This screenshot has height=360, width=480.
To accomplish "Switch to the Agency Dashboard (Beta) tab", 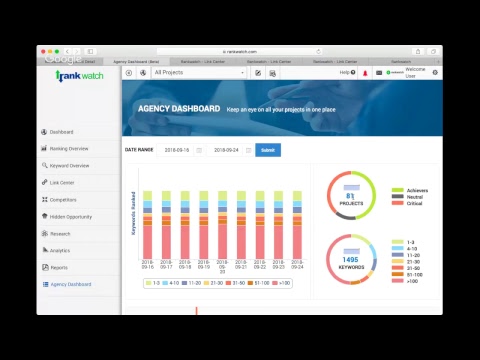I will (136, 62).
